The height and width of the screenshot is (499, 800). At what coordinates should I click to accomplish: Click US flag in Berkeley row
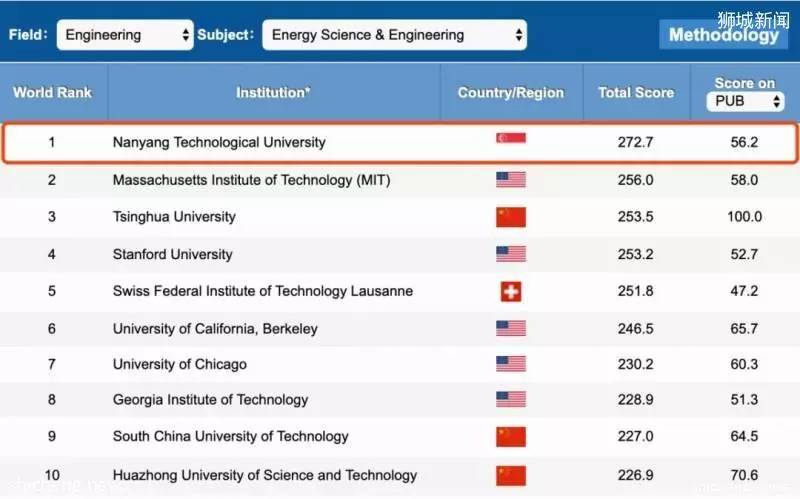511,328
